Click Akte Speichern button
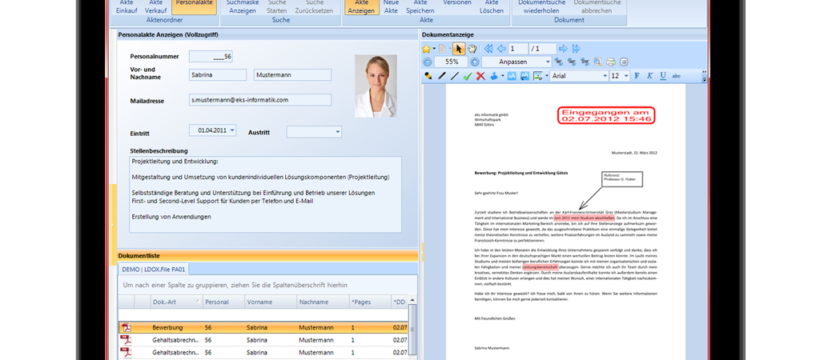 coord(420,6)
